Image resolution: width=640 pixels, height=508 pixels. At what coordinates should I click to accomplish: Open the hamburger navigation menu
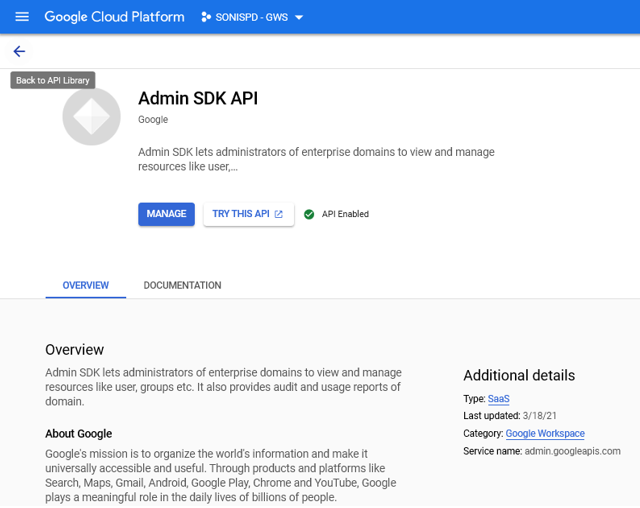point(22,17)
